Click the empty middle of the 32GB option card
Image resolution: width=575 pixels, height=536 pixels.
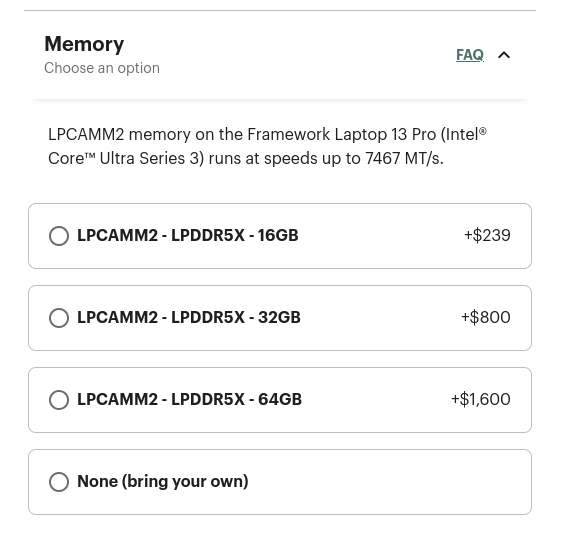point(381,318)
